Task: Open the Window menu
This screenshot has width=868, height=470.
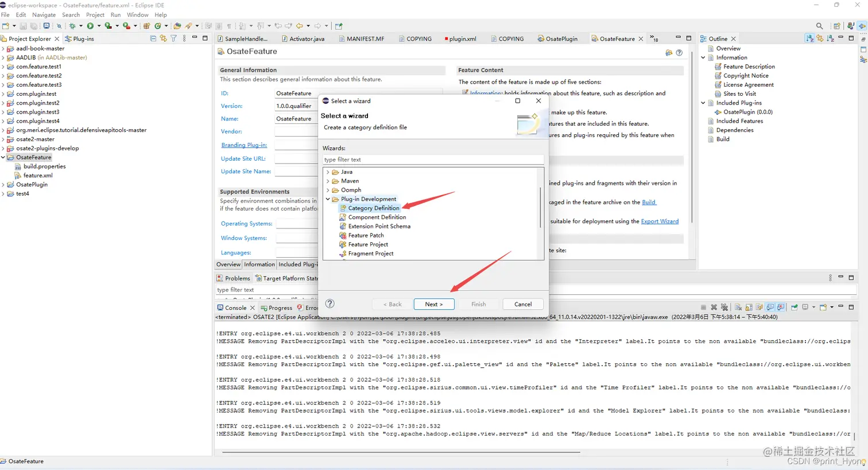Action: [x=137, y=15]
